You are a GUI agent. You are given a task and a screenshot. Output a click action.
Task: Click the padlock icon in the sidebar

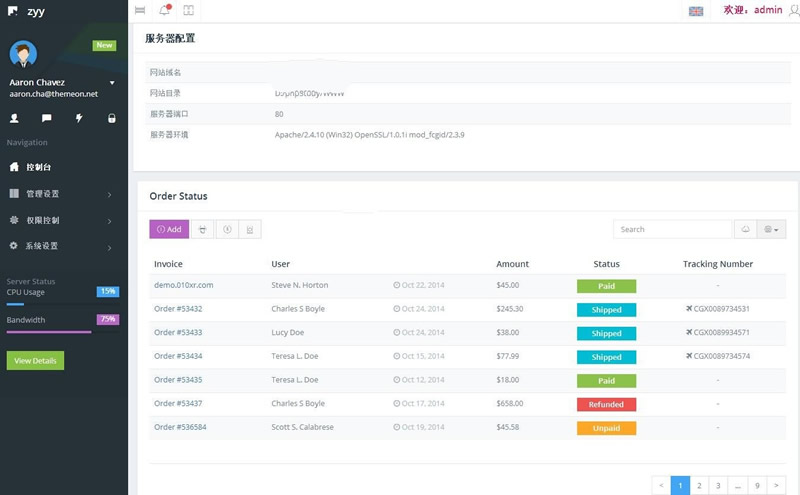tap(111, 118)
